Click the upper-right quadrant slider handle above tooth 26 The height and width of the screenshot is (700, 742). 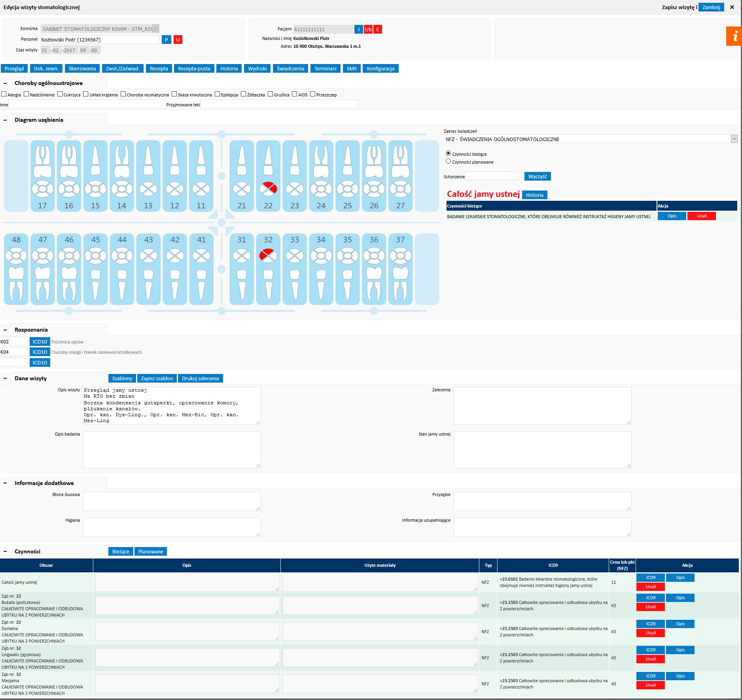tap(374, 134)
